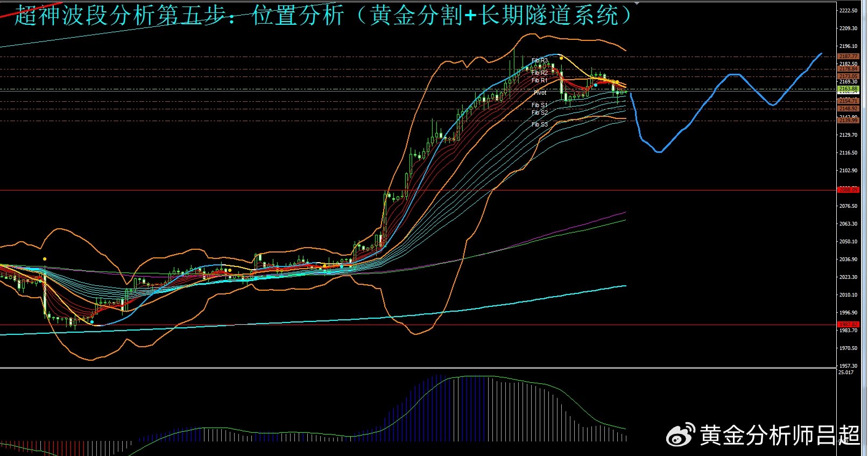The image size is (868, 456).
Task: Click the 2010.10 axis price label
Action: pos(849,295)
